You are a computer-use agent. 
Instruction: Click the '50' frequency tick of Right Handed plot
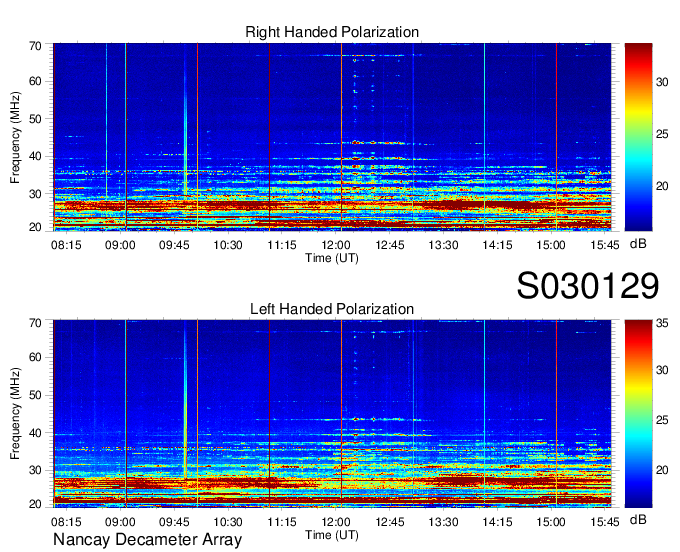click(35, 119)
